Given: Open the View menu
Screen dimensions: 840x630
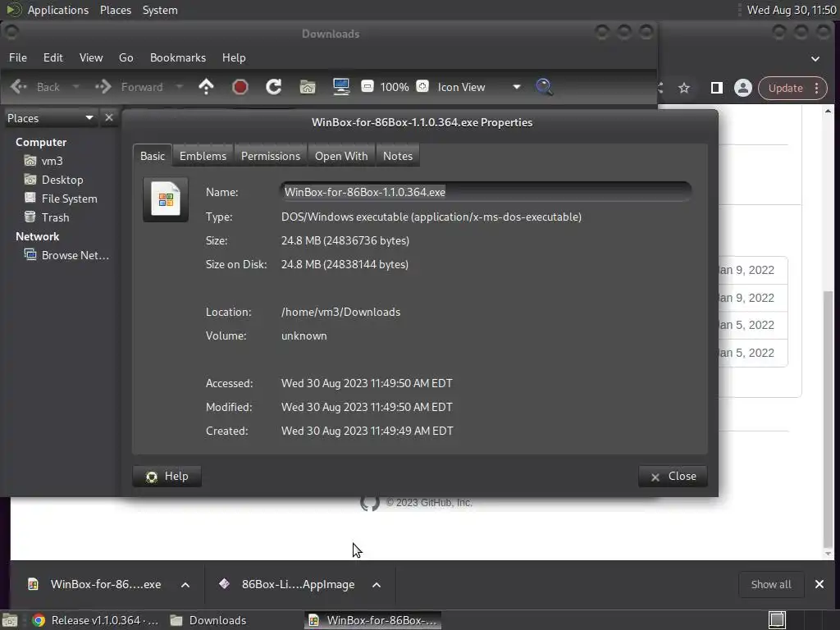Looking at the screenshot, I should pyautogui.click(x=91, y=57).
